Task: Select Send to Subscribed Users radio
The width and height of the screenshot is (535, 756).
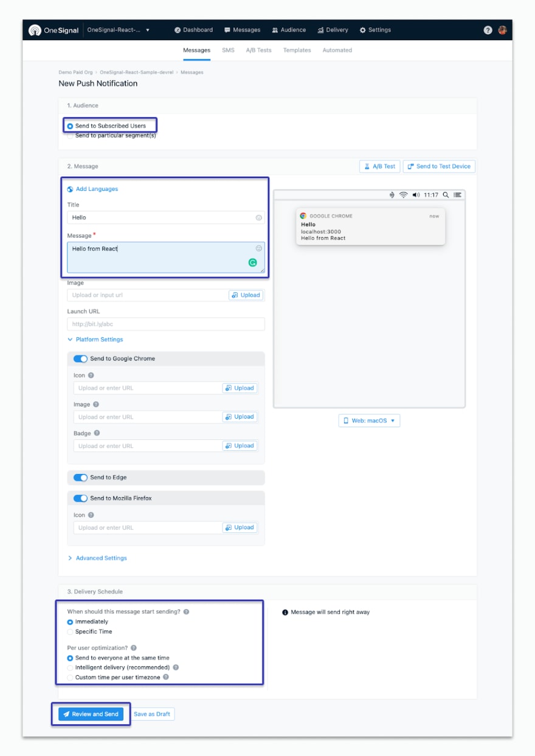Action: pyautogui.click(x=71, y=126)
